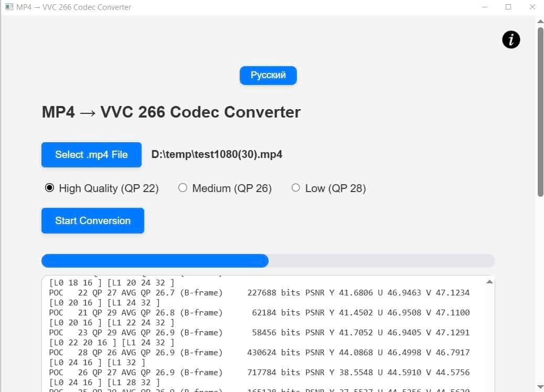544x392 pixels.
Task: Click the log output scroll-up arrow
Action: point(489,282)
